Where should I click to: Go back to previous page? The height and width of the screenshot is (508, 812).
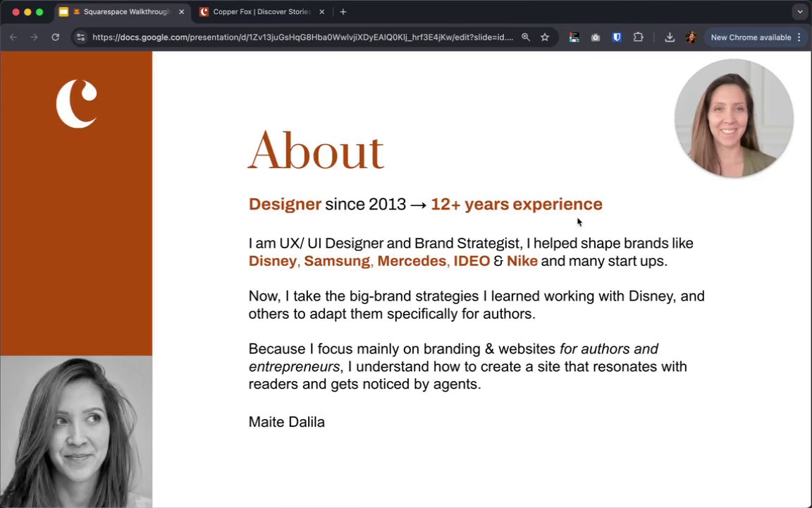[x=13, y=37]
